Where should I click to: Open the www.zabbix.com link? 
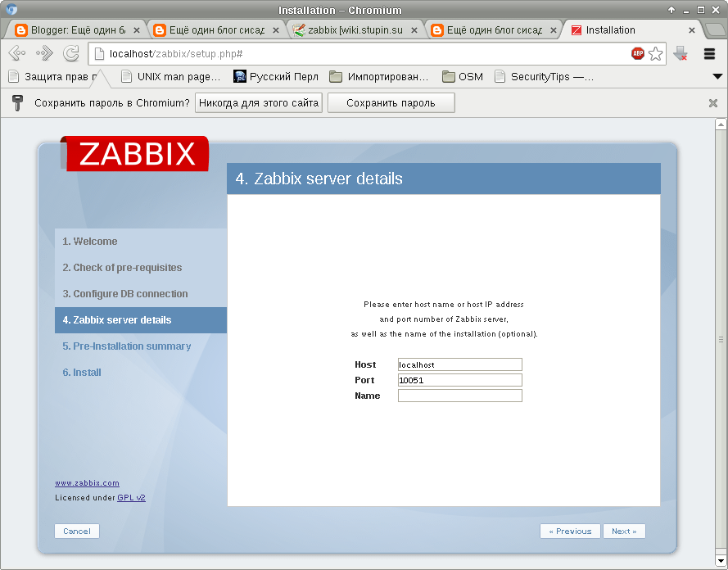pos(88,482)
